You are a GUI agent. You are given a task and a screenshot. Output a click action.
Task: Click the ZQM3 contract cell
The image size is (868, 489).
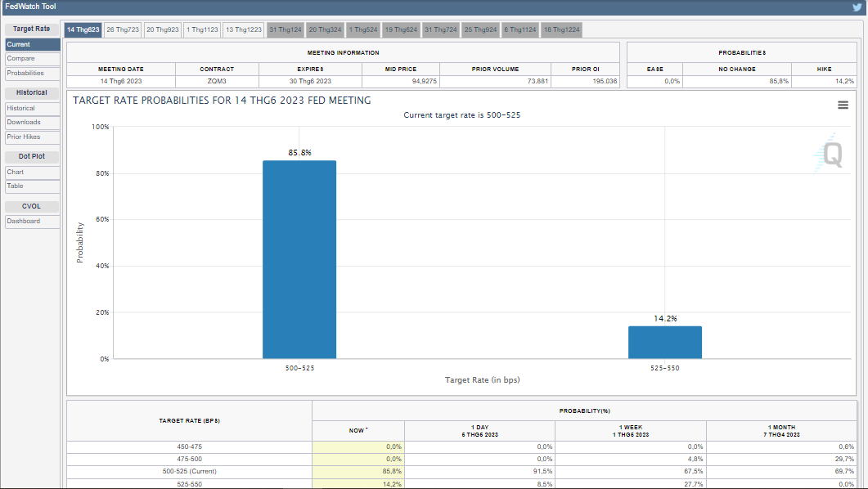coord(217,81)
